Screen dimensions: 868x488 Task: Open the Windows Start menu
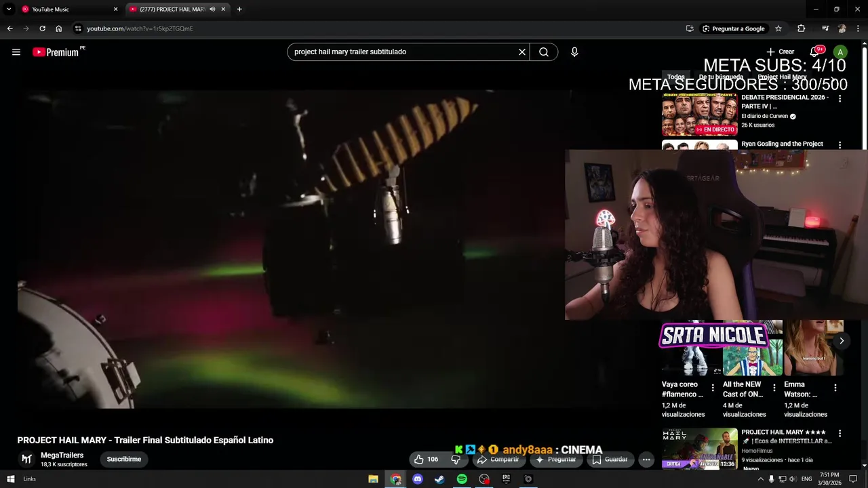point(10,479)
